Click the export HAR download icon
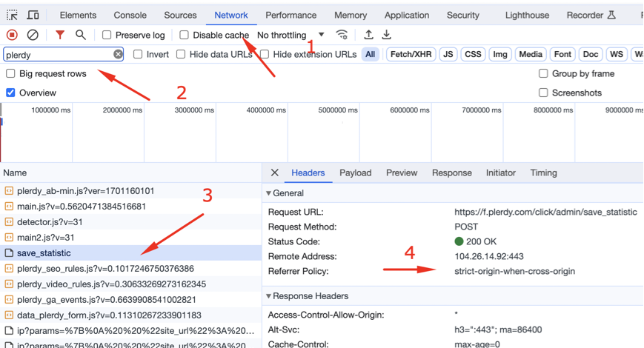This screenshot has height=348, width=644. click(387, 35)
